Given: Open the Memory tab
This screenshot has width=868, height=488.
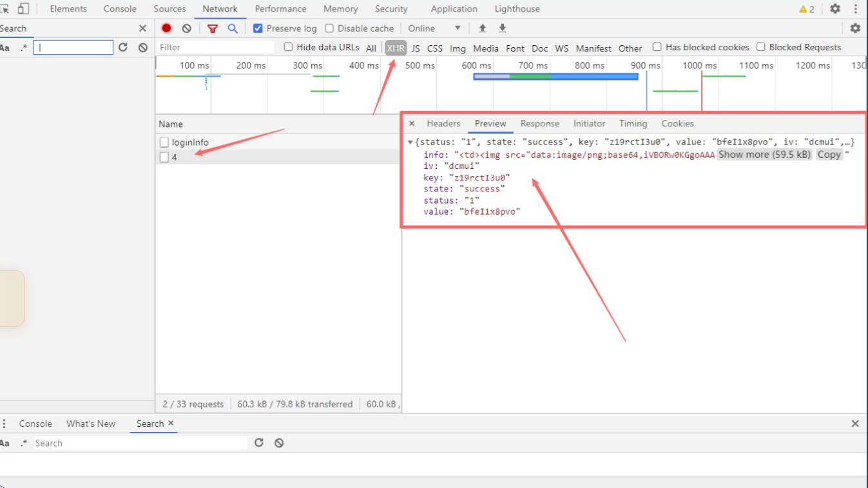Looking at the screenshot, I should click(x=341, y=9).
